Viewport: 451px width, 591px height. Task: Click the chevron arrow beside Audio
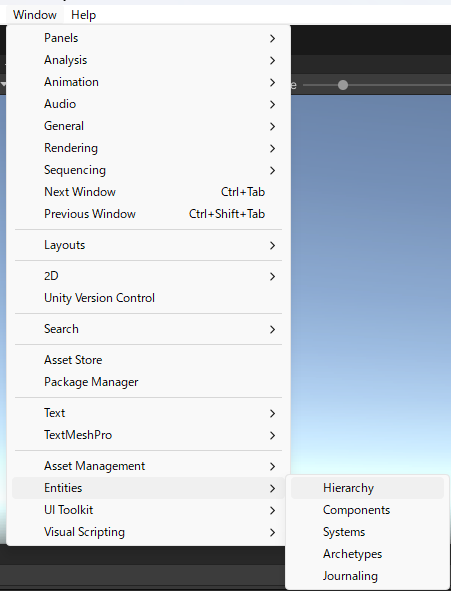(272, 104)
